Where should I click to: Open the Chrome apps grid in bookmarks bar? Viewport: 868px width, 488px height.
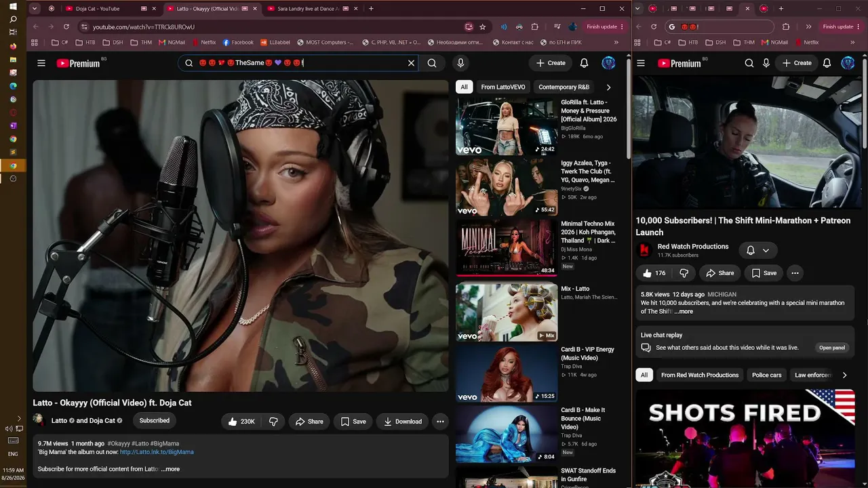tap(35, 42)
